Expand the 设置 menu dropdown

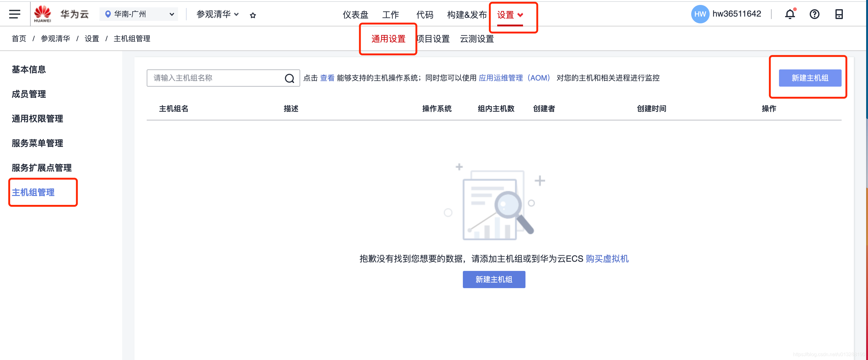click(510, 15)
